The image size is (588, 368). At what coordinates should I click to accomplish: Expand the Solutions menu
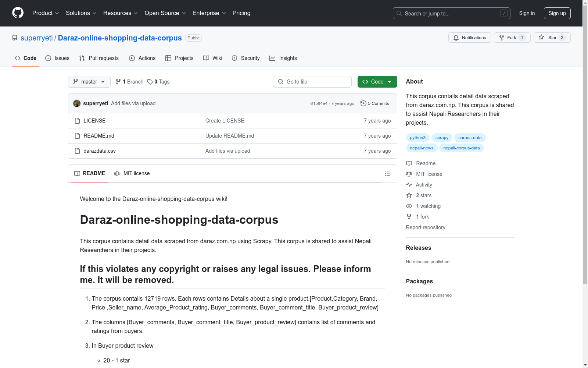pyautogui.click(x=81, y=13)
